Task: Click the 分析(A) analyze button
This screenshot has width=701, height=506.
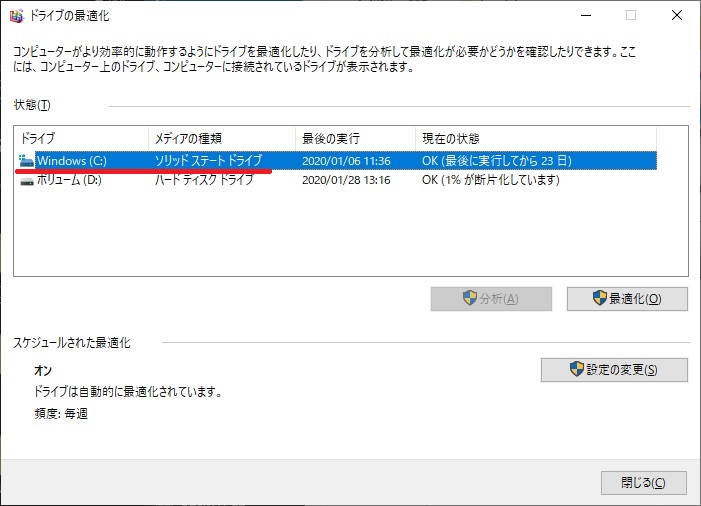Action: pos(491,299)
